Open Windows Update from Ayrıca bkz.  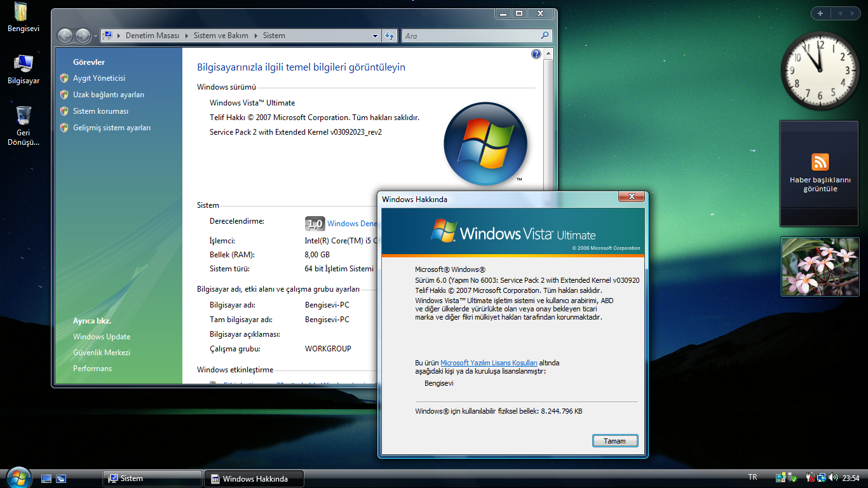pyautogui.click(x=102, y=337)
